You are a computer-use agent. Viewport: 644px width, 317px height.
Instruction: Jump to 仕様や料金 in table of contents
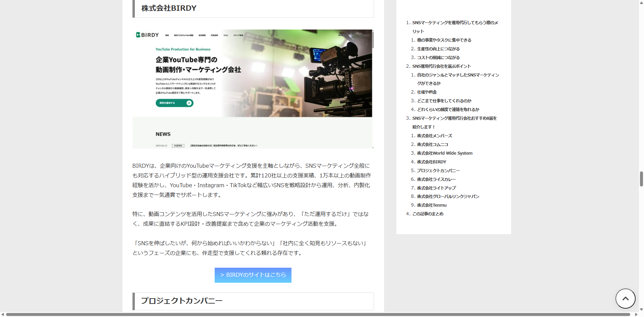tap(427, 92)
